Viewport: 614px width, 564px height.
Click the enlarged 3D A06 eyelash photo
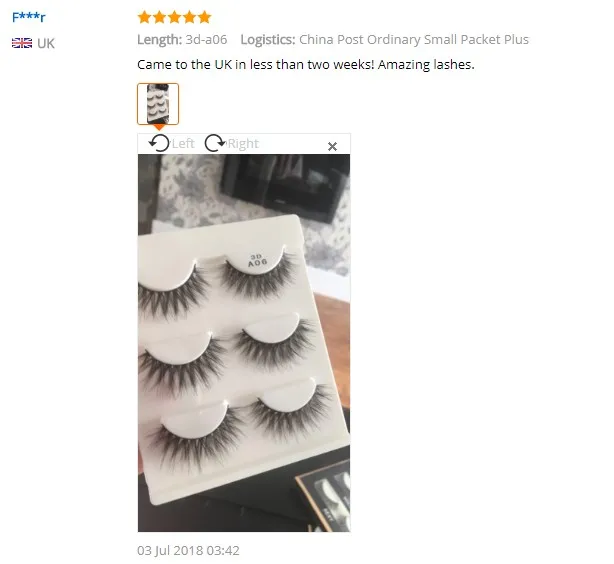pos(244,343)
